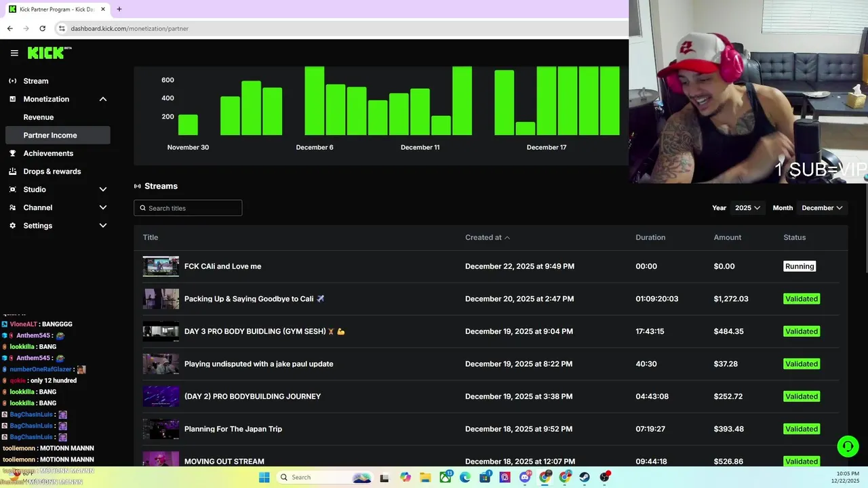Click the Kick logo
This screenshot has height=488, width=868.
click(x=50, y=53)
